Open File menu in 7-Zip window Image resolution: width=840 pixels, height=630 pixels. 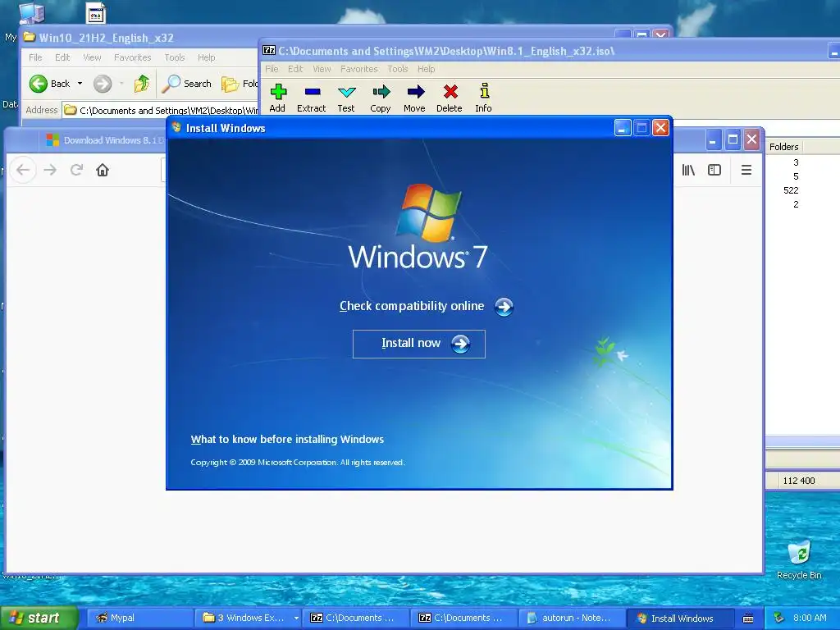point(272,69)
